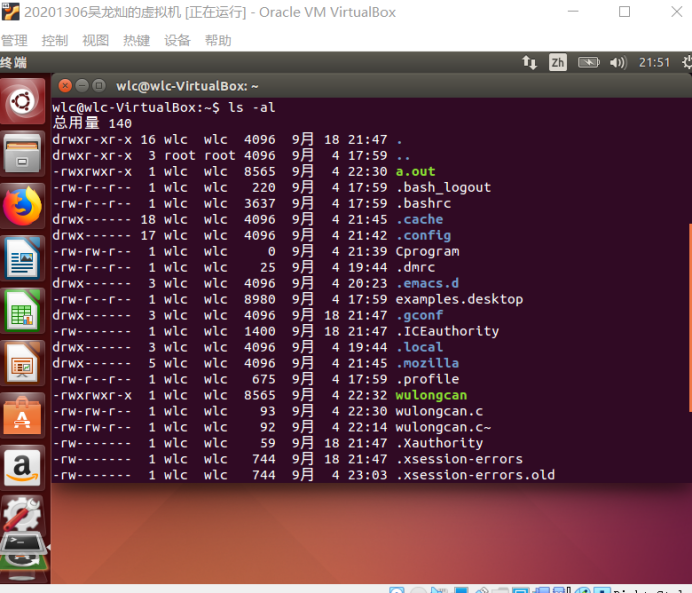Open the Ubuntu Dash search launcher
Viewport: 692px width, 593px height.
(x=23, y=101)
